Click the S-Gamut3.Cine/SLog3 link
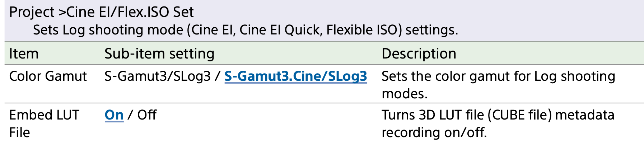644x145 pixels. click(x=295, y=76)
